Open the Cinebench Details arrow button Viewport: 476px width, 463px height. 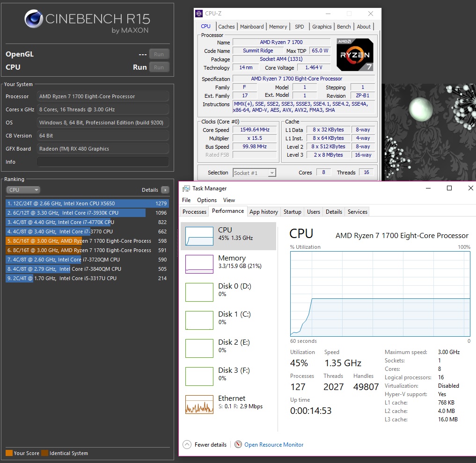[x=165, y=190]
